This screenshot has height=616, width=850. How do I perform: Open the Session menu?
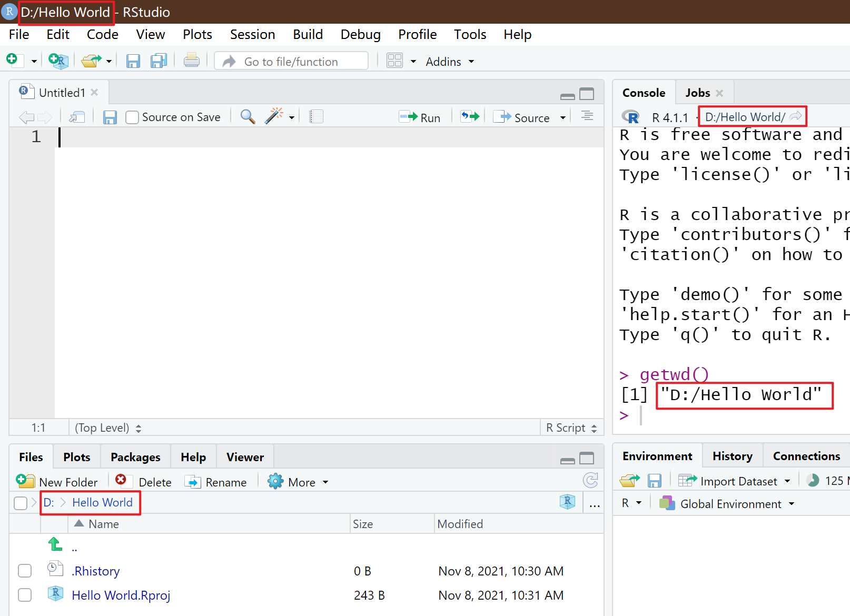[252, 35]
